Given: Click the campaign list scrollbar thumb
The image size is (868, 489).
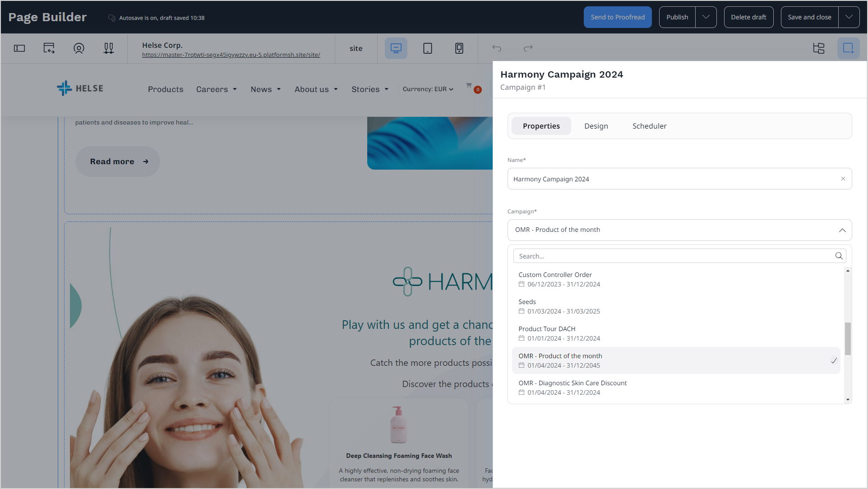Looking at the screenshot, I should coord(848,338).
